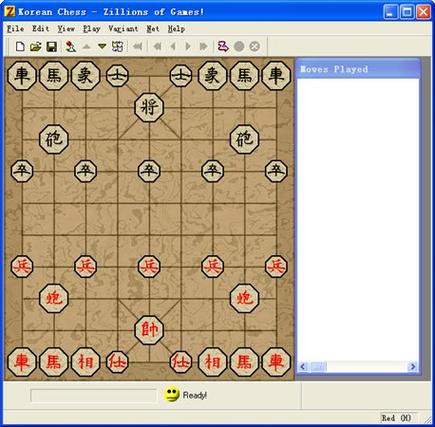Step back one move with left arrow

click(173, 47)
